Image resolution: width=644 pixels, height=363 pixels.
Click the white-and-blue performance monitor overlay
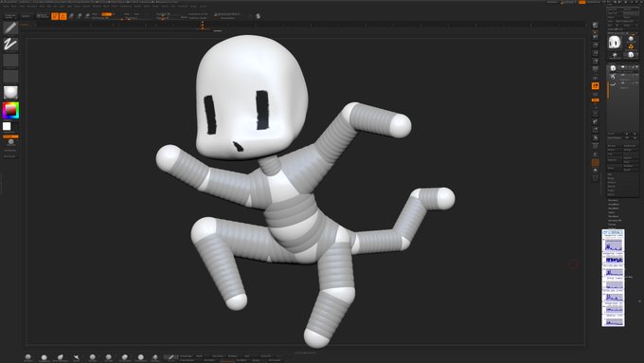pos(613,278)
